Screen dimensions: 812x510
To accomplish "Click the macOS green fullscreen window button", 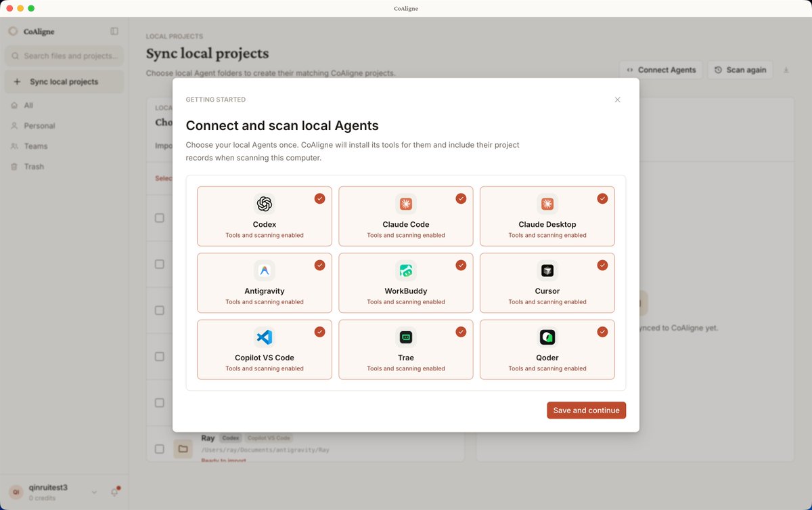I will coord(31,8).
